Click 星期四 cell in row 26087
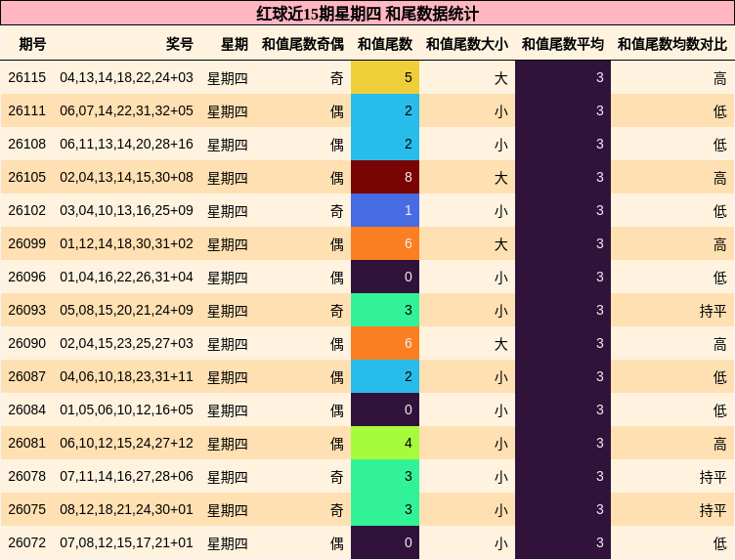This screenshot has width=735, height=560. tap(228, 377)
